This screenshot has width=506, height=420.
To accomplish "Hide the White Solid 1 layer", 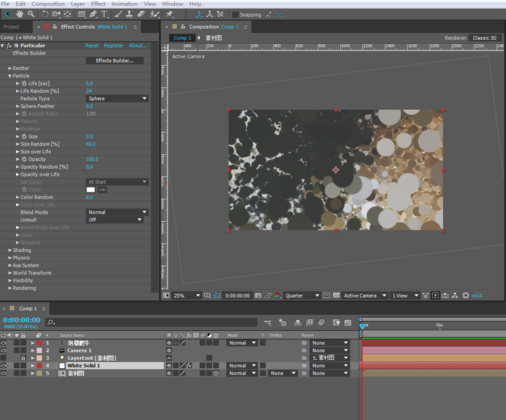I will coord(4,366).
